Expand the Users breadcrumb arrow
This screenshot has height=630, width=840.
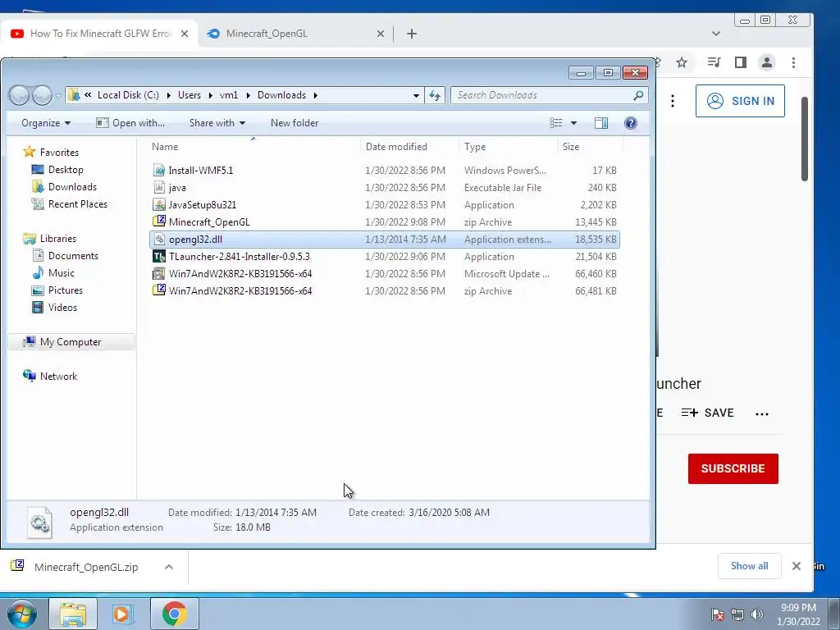coord(210,95)
